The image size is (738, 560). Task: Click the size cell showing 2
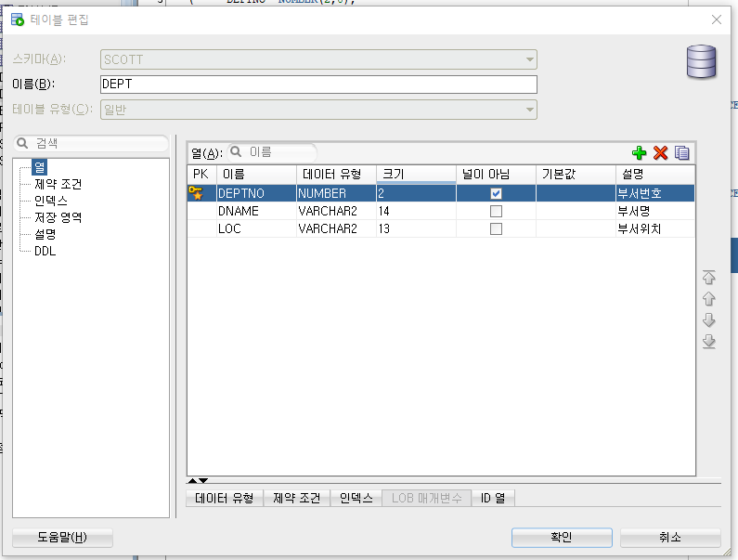(x=416, y=193)
